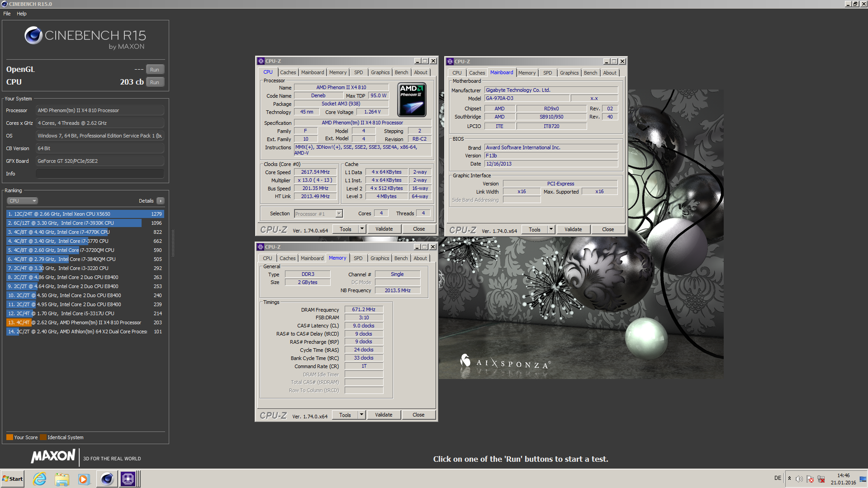Screen dimensions: 868x488
Task: Run the CPU benchmark
Action: point(155,82)
